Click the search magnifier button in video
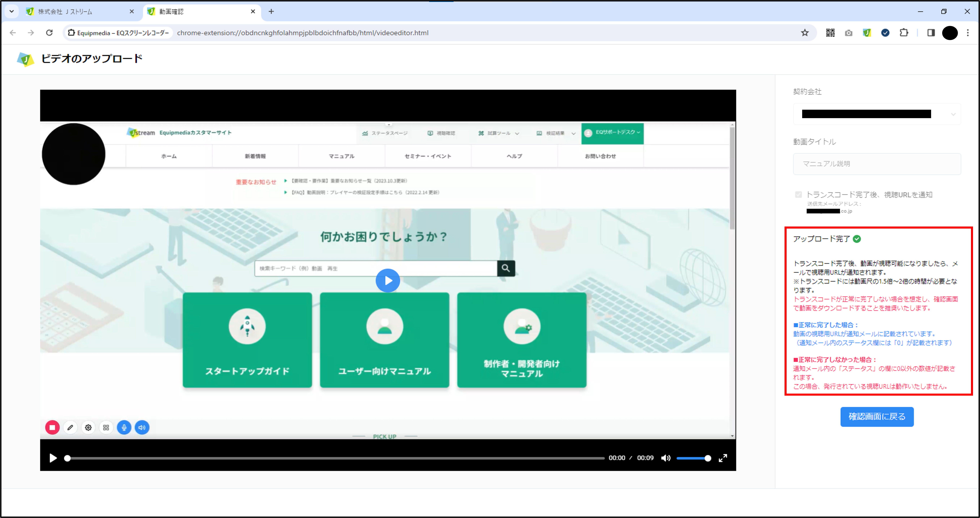The image size is (980, 518). pos(506,268)
